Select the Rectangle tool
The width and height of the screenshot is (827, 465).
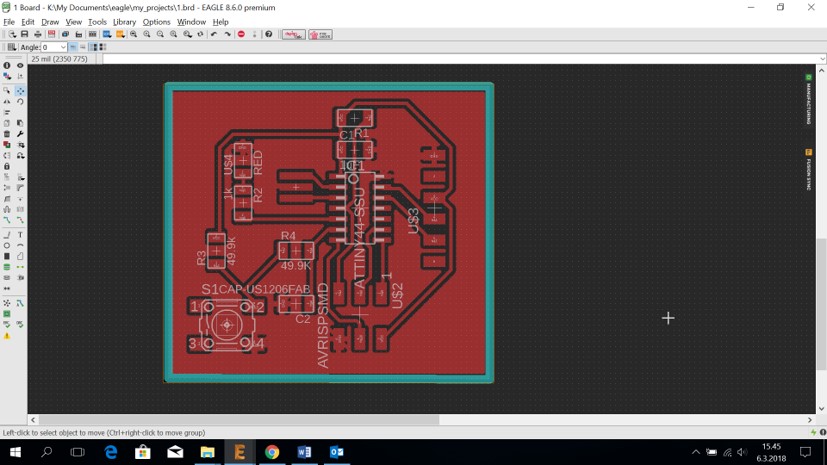pyautogui.click(x=7, y=256)
